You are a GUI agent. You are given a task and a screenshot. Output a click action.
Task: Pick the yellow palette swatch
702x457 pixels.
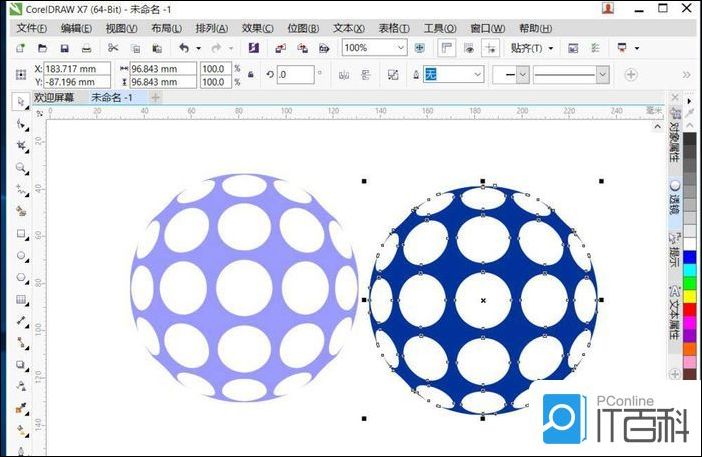tap(689, 296)
